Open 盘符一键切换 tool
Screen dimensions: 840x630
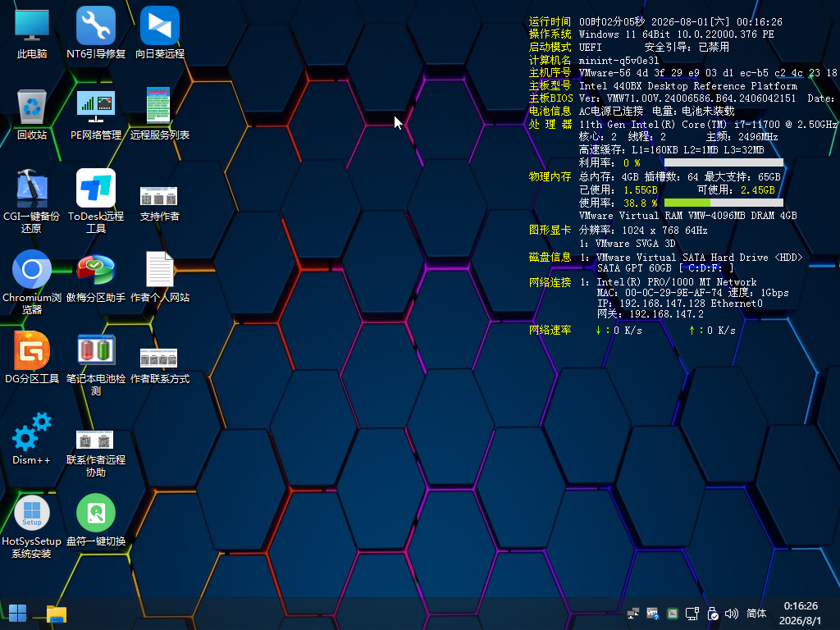96,519
